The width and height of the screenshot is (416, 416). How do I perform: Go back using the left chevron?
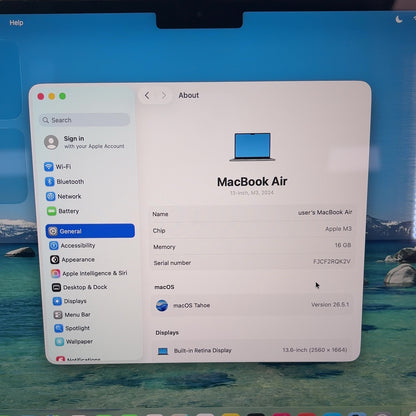coord(147,96)
